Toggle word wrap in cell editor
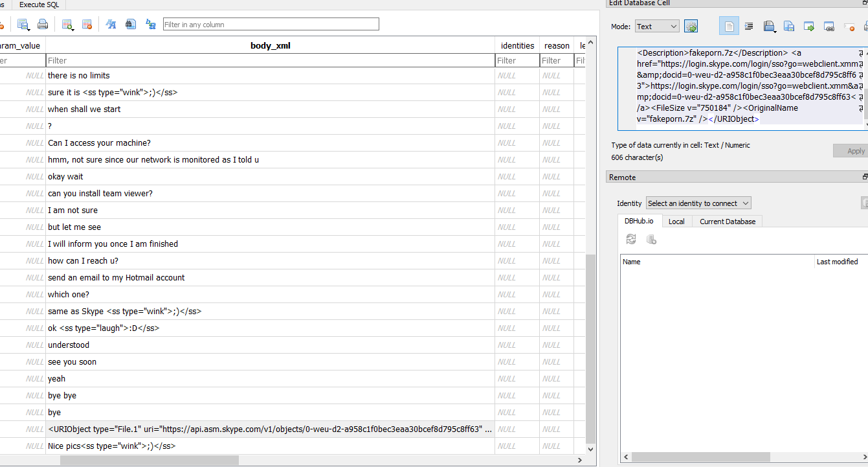 (x=729, y=26)
